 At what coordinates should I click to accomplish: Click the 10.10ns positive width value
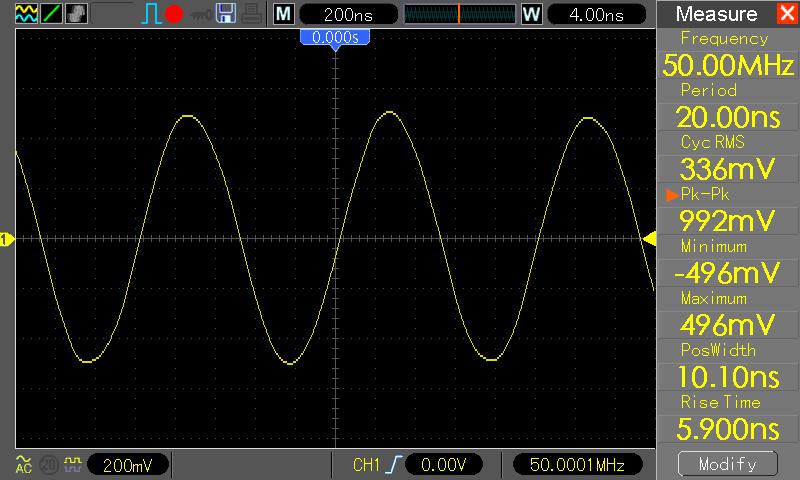click(x=728, y=377)
